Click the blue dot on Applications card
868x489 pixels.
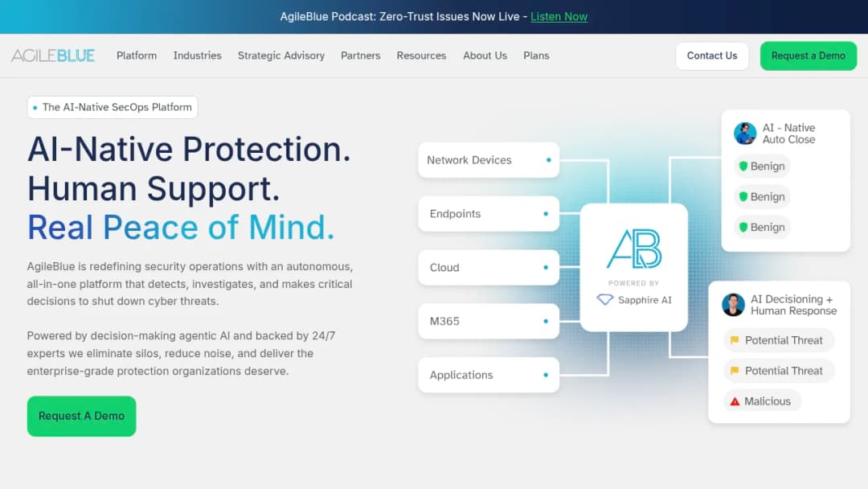546,375
